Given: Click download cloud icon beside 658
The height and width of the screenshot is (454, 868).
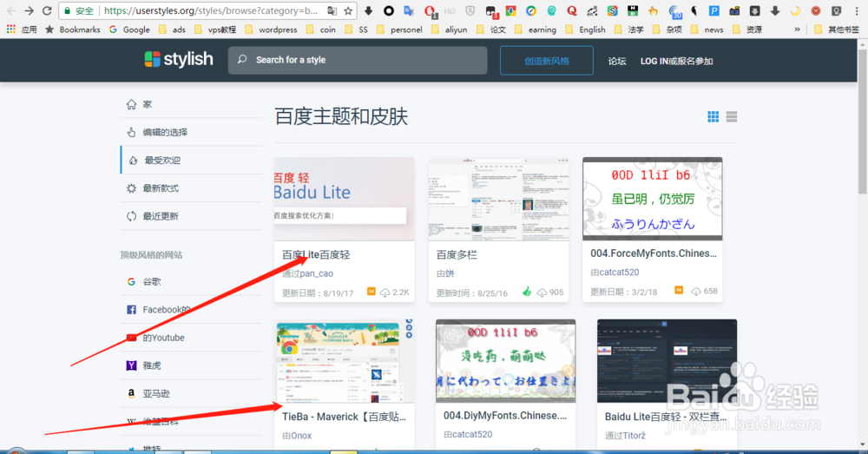Looking at the screenshot, I should (x=696, y=291).
